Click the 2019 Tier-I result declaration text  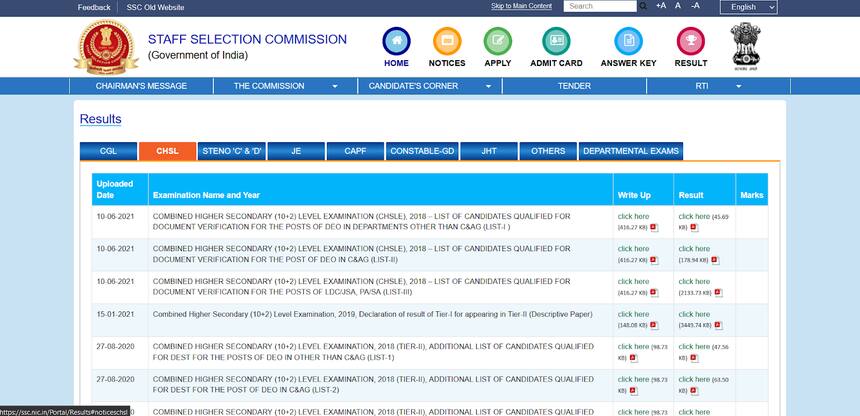[372, 314]
